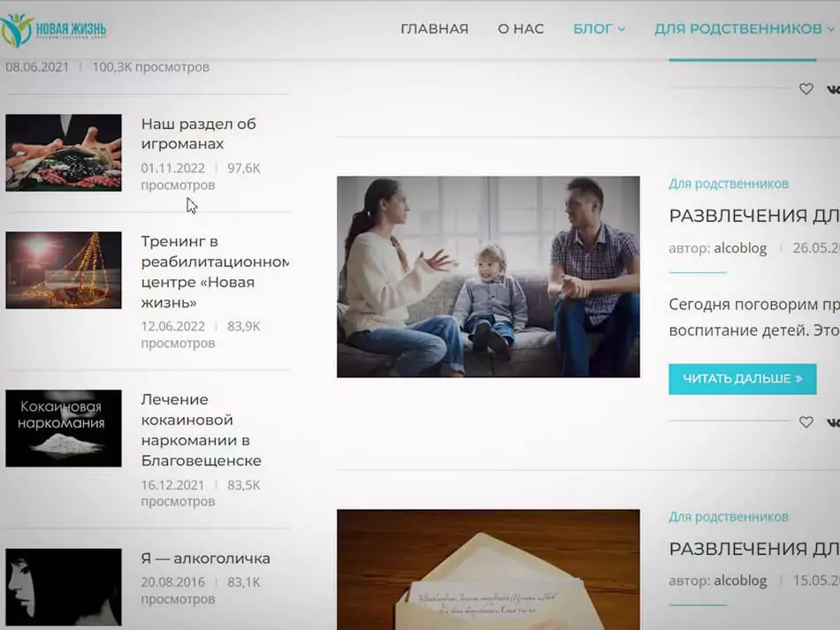Open the glowing ship lights thumbnail
The image size is (840, 630).
click(x=64, y=270)
